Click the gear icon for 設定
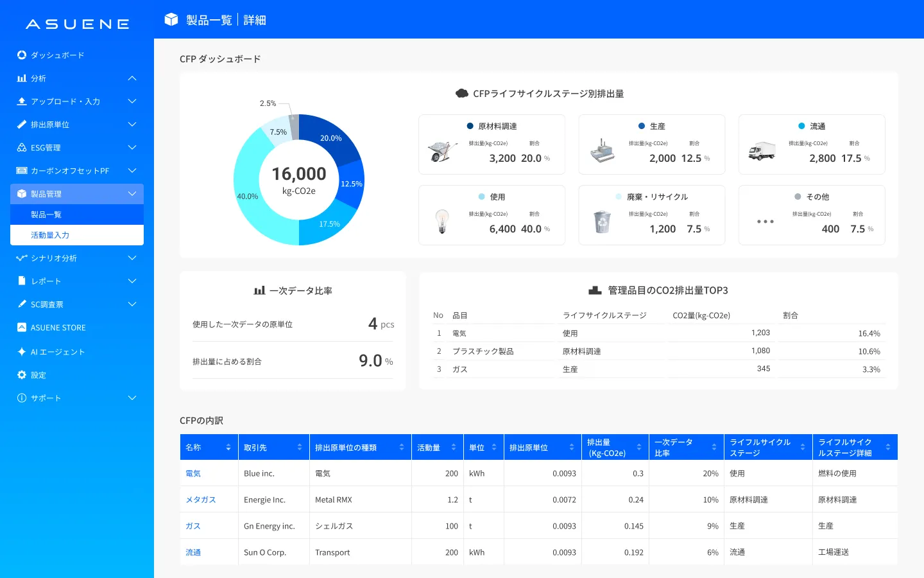The width and height of the screenshot is (924, 578). tap(22, 375)
